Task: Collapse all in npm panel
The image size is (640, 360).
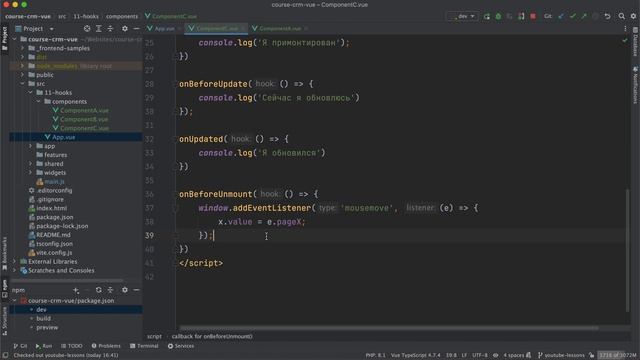Action: coord(110,290)
